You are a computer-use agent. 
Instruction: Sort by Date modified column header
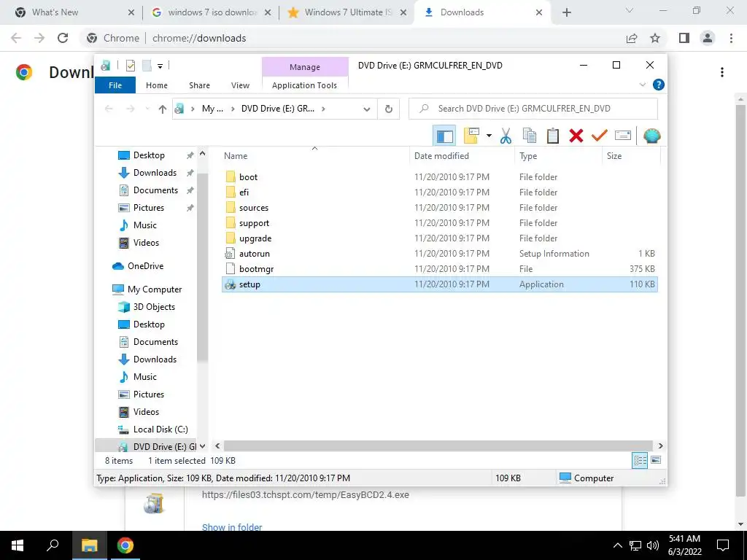[x=462, y=156]
